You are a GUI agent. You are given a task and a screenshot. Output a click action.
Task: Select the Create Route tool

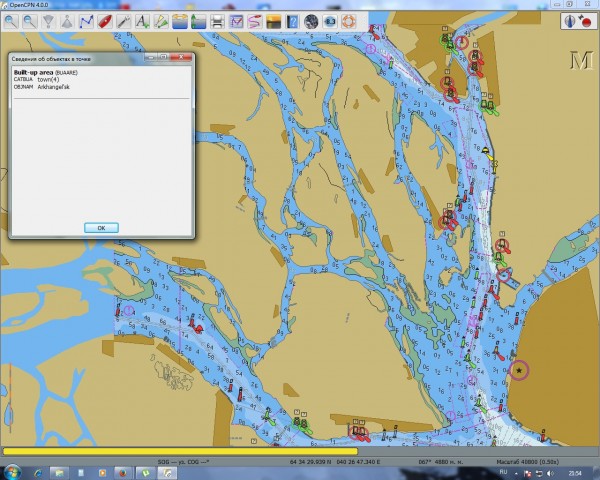coord(85,20)
